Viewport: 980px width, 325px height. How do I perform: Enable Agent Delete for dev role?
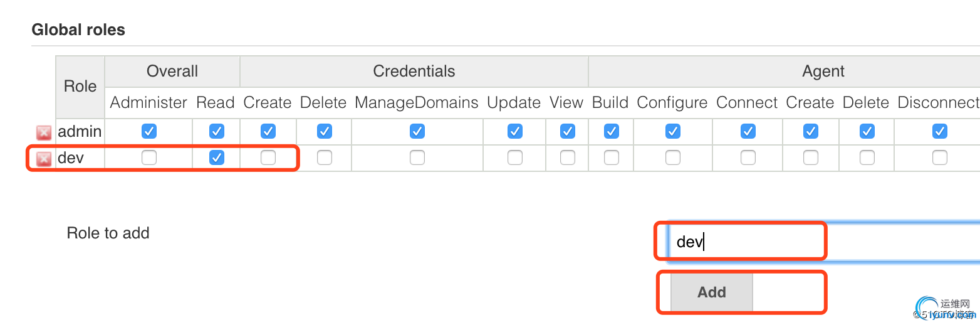pos(867,157)
